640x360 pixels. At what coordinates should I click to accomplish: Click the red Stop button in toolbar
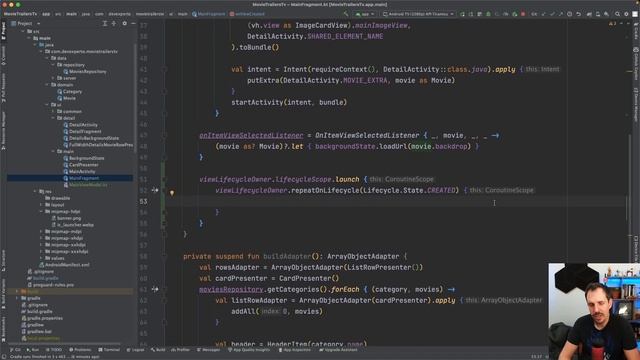[523, 14]
